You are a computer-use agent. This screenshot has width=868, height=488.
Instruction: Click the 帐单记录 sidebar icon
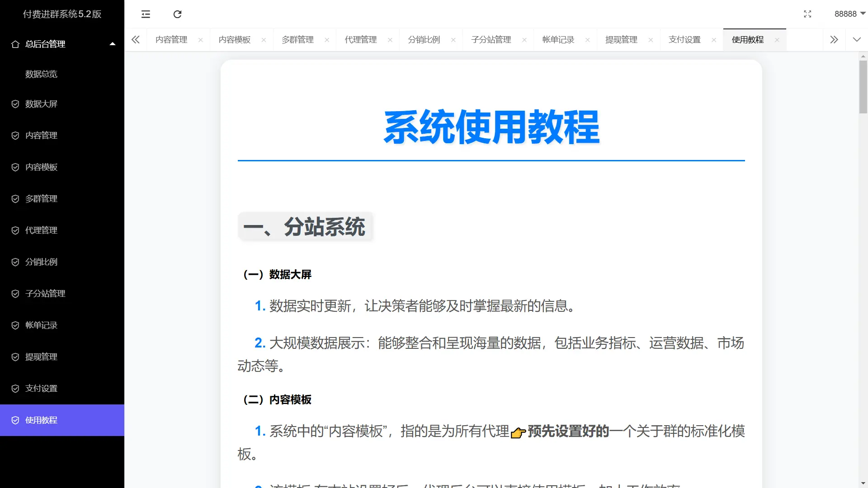[15, 325]
